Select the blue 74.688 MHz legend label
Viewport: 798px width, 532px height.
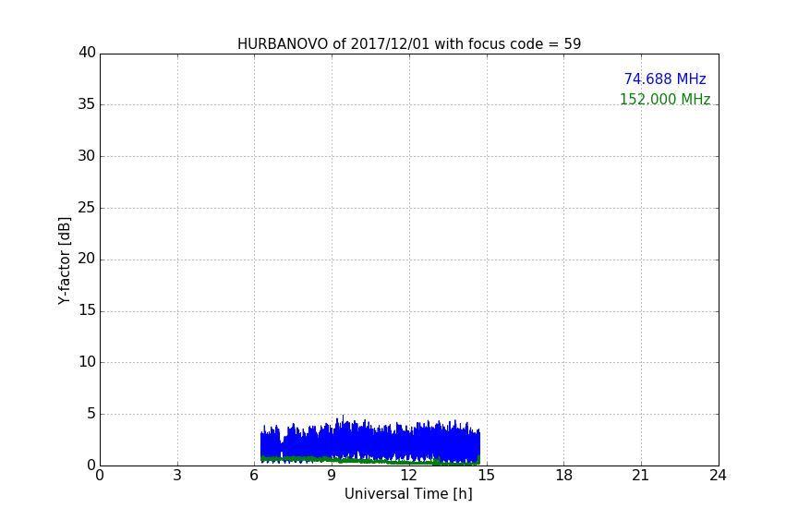[665, 79]
